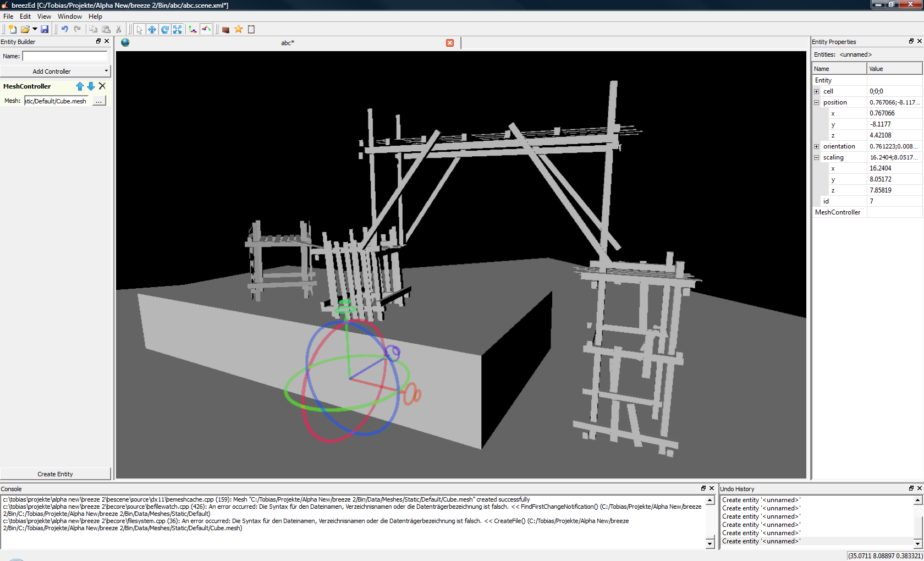Click the New scene toolbar icon
The height and width of the screenshot is (561, 924).
click(x=12, y=29)
